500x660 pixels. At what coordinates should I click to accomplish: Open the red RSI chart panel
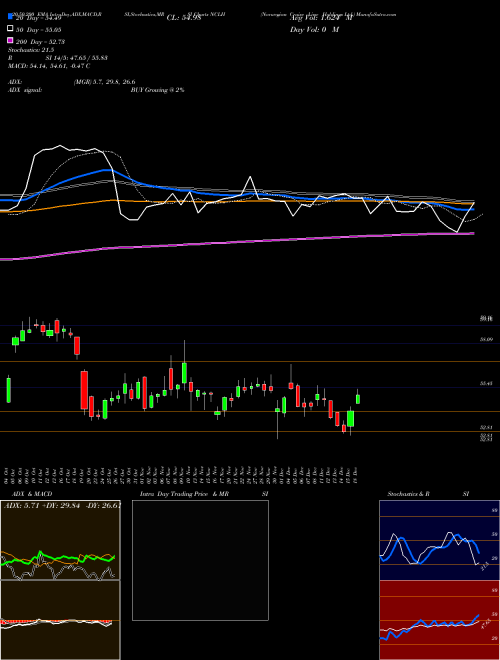point(439,620)
